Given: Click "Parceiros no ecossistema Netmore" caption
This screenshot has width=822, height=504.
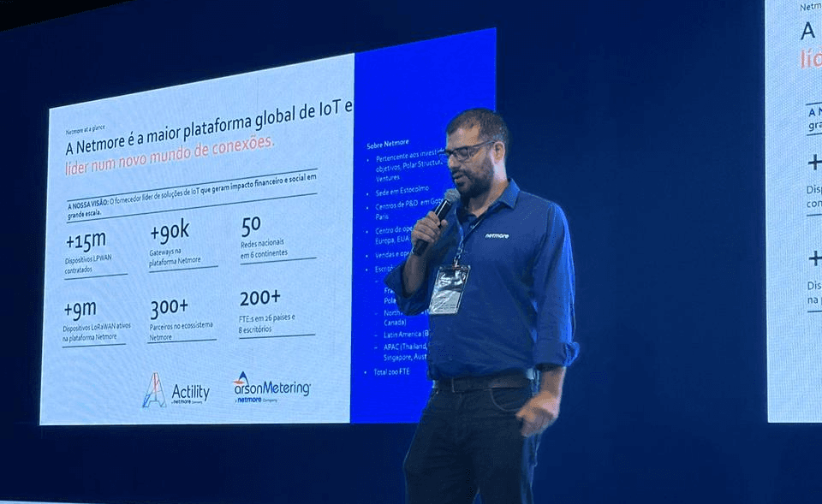Looking at the screenshot, I should (x=181, y=331).
